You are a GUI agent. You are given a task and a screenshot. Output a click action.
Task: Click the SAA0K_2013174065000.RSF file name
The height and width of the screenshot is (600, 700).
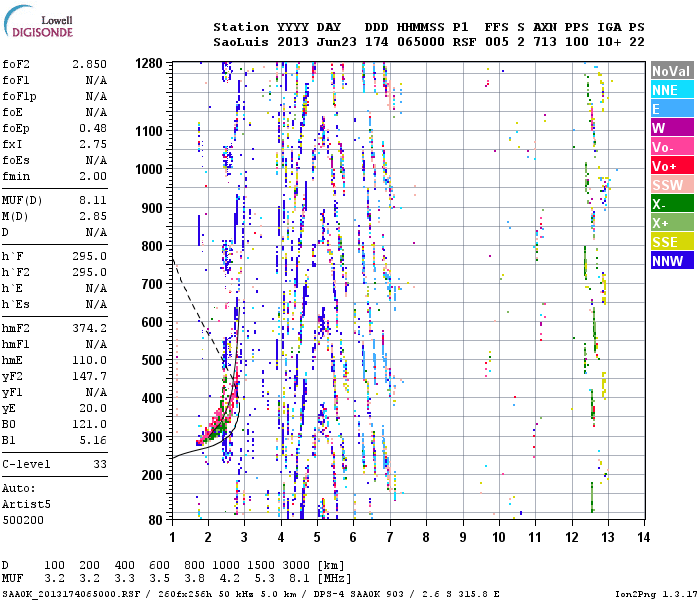[71, 594]
